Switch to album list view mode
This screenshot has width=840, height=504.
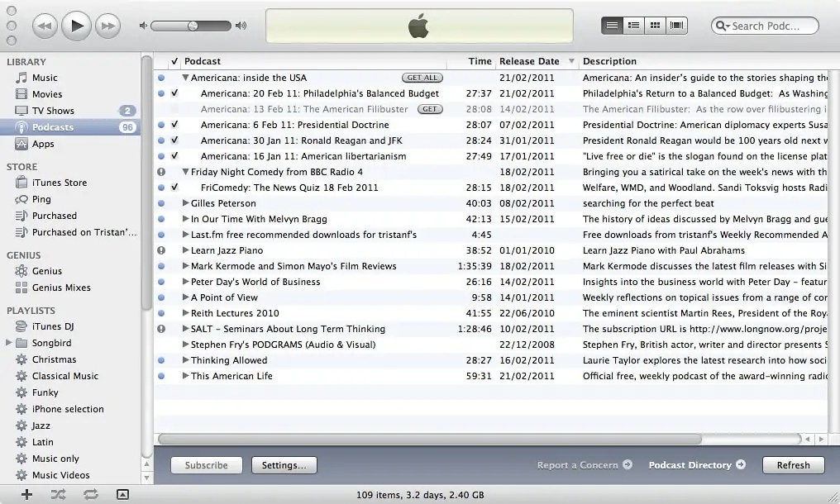[x=634, y=25]
